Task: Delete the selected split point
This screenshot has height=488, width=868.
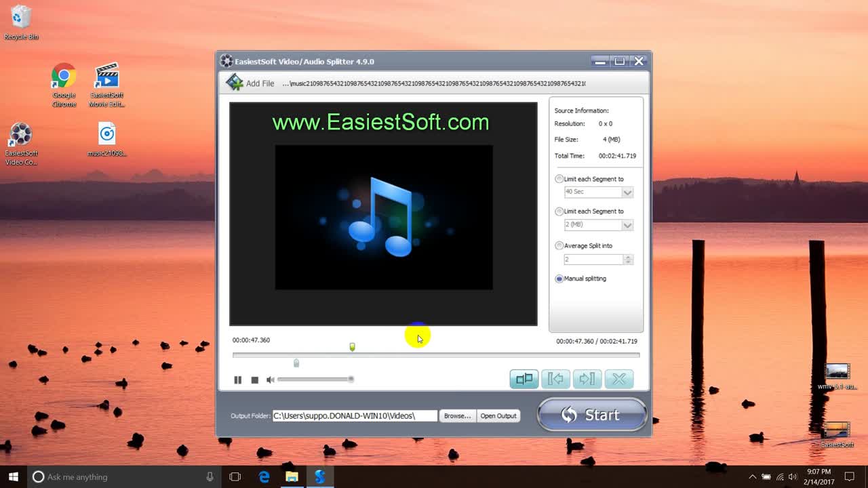Action: click(x=618, y=379)
